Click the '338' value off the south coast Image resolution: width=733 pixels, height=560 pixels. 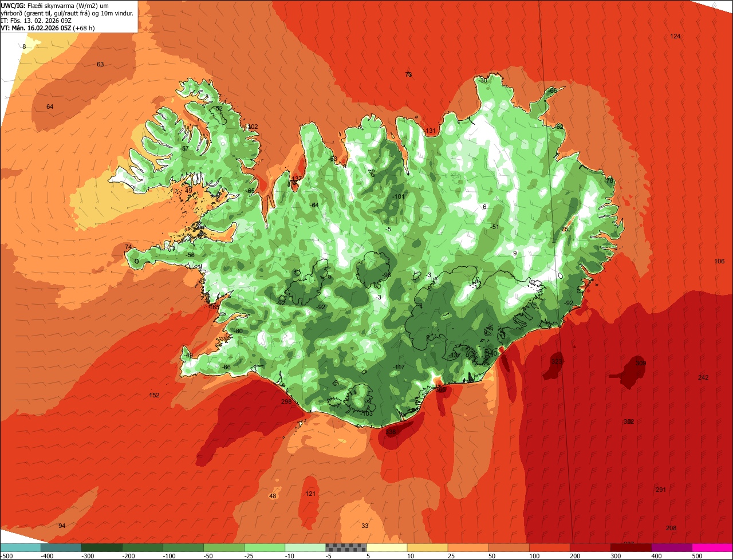click(x=391, y=432)
